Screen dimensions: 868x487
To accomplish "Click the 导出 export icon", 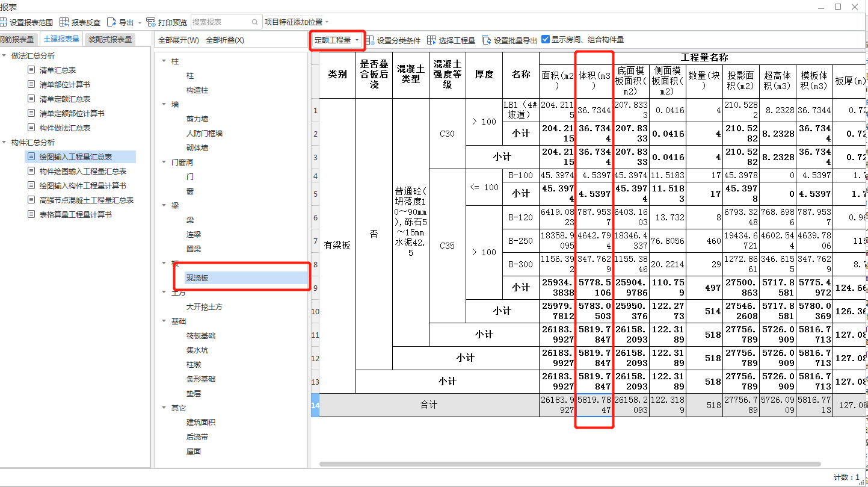I will pos(111,22).
